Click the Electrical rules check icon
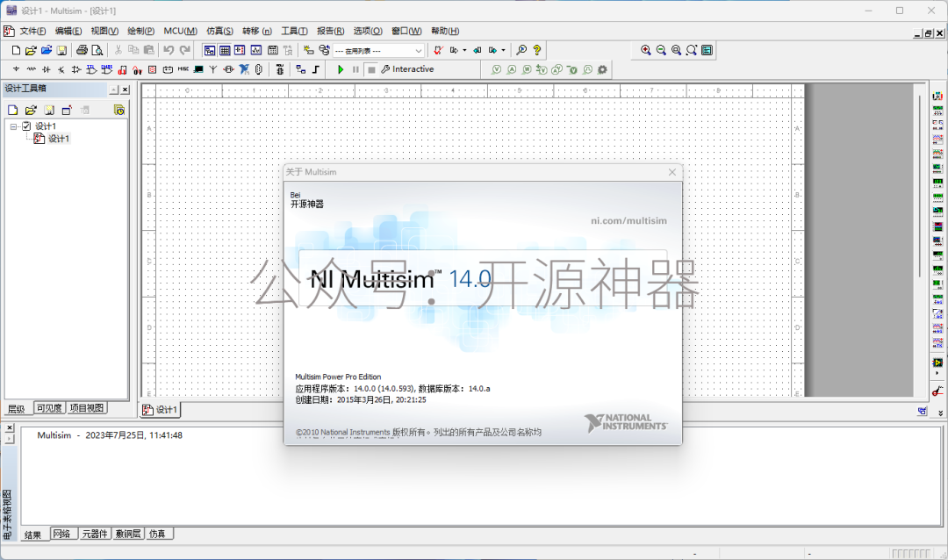This screenshot has width=948, height=560. pyautogui.click(x=438, y=50)
